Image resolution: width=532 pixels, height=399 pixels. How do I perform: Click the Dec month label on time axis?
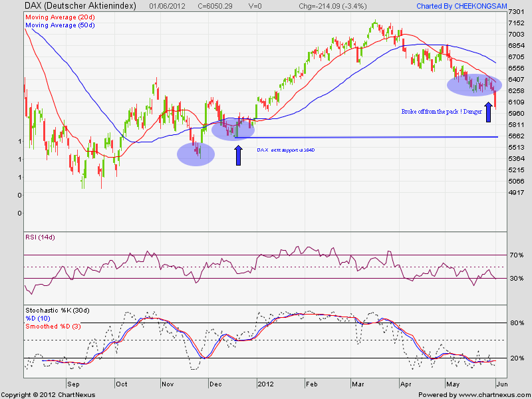coord(215,384)
